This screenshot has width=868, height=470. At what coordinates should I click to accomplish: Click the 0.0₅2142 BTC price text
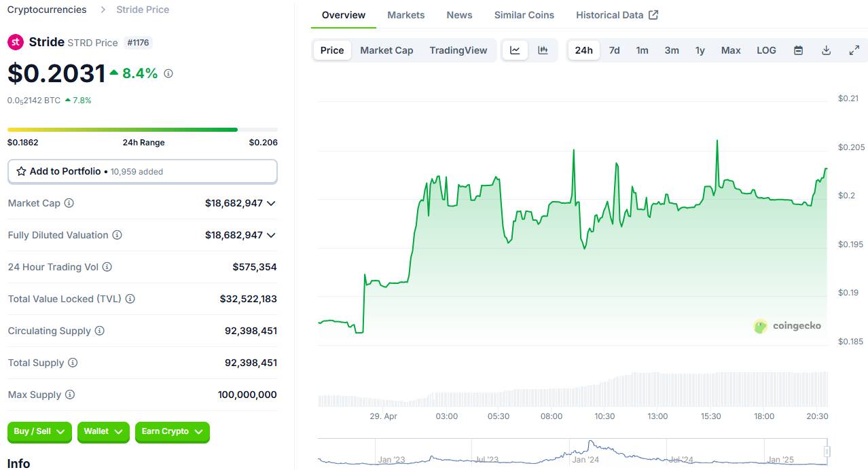[34, 101]
